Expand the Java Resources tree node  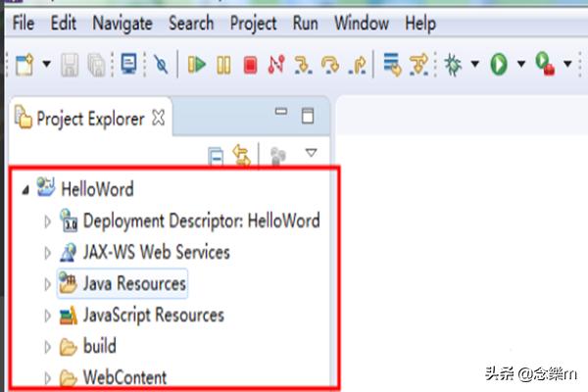pyautogui.click(x=46, y=284)
